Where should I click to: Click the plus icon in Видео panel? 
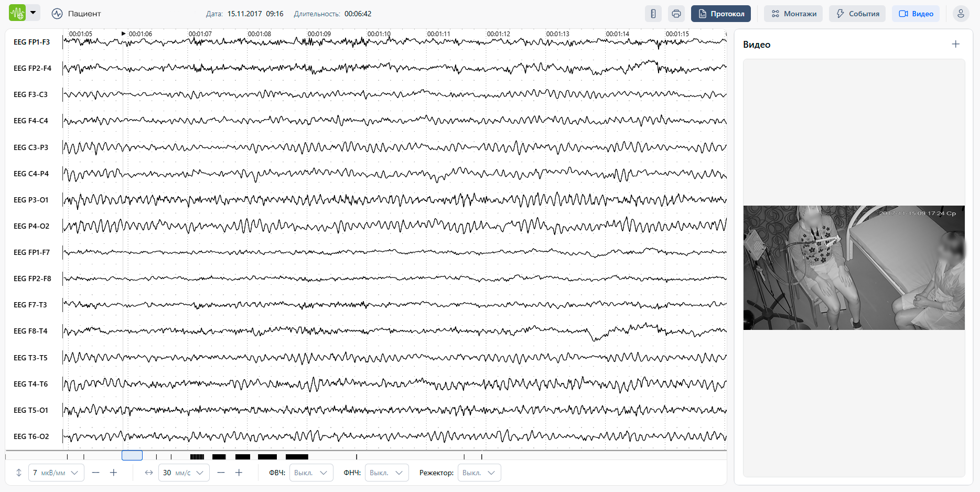[x=955, y=45]
